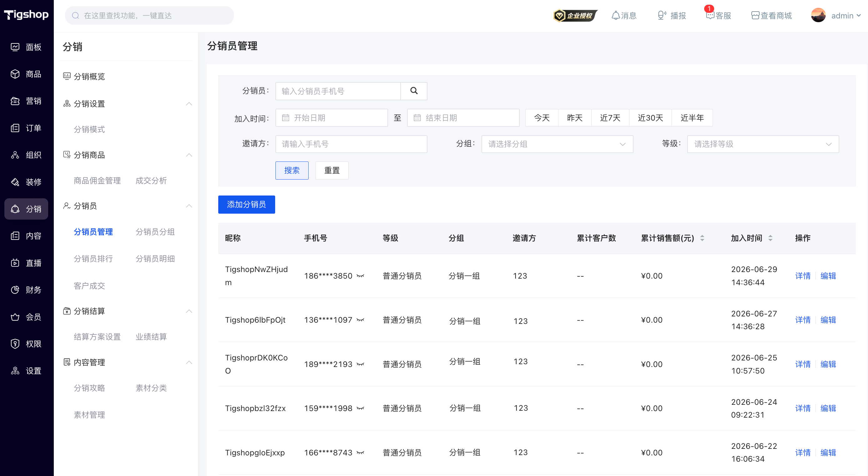Open 详情 for TigshopNwZHjudm
Screen dimensions: 868x476
coord(803,276)
